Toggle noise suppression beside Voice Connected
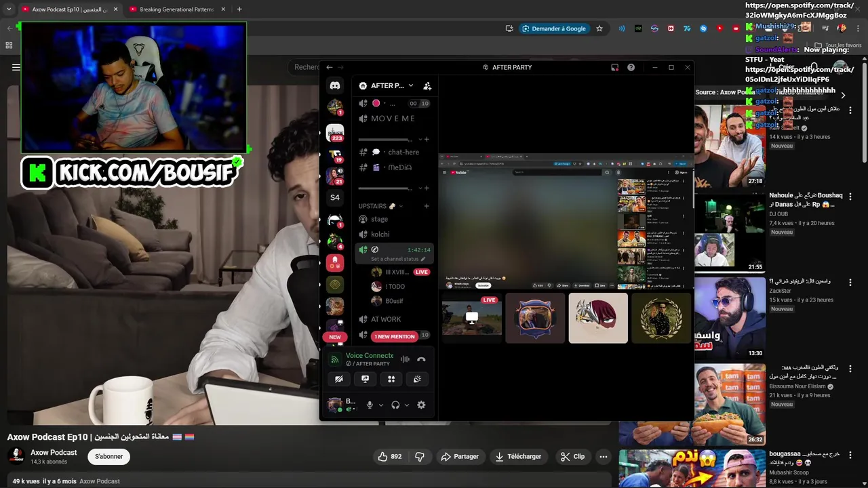The image size is (868, 488). (x=405, y=359)
